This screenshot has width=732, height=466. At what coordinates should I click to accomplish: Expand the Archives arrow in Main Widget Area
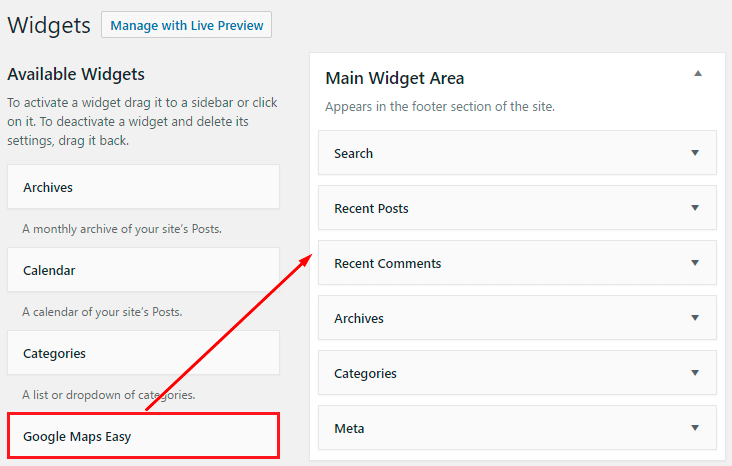[695, 318]
